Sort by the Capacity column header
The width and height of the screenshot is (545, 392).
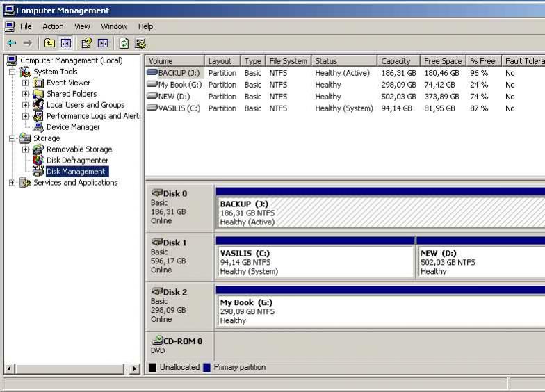tap(399, 61)
